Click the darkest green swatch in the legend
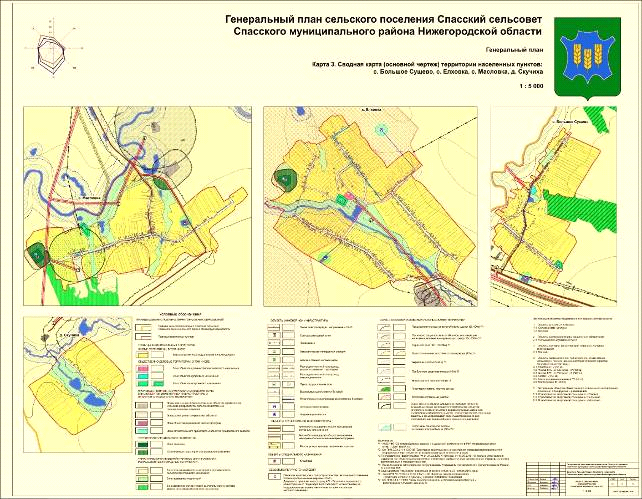This screenshot has height=499, width=642. (142, 444)
